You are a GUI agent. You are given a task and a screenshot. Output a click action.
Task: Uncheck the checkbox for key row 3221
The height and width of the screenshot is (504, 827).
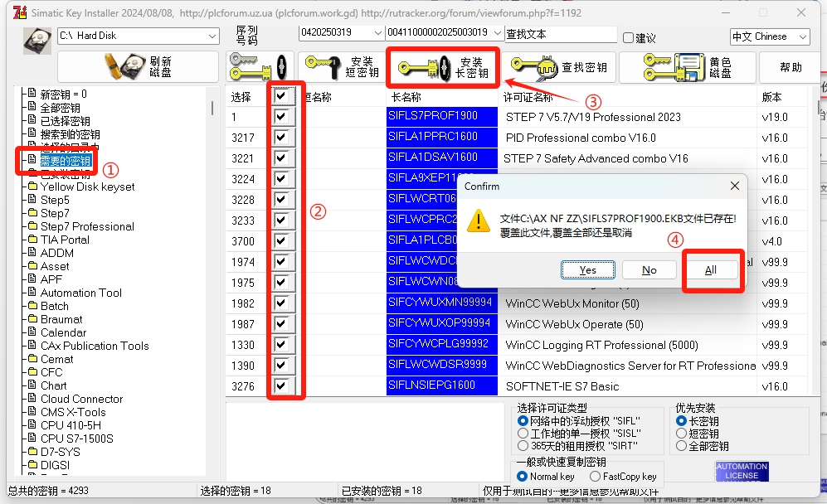(283, 157)
